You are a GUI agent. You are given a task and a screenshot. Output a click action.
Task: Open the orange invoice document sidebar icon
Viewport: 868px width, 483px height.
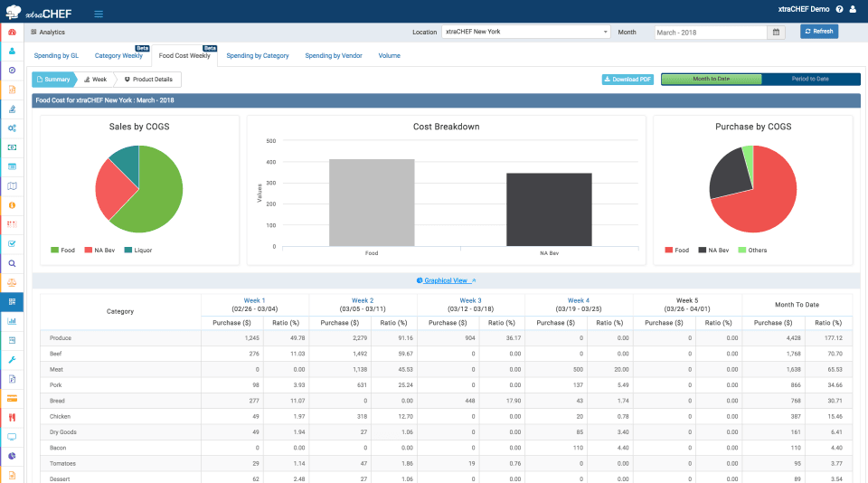[x=12, y=90]
